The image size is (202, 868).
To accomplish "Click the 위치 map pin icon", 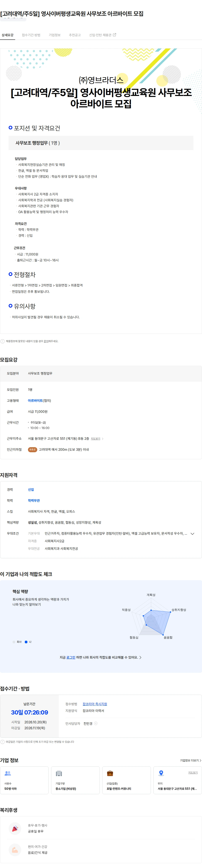I will pyautogui.click(x=161, y=773).
